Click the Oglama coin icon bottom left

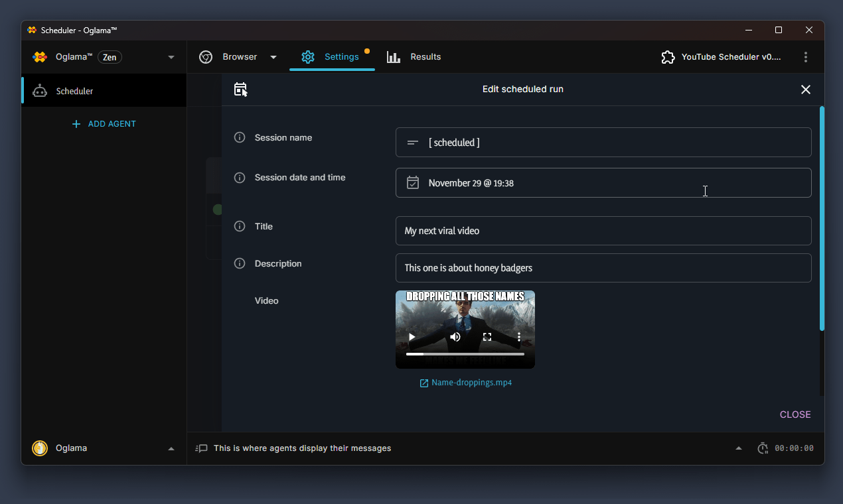pos(39,448)
